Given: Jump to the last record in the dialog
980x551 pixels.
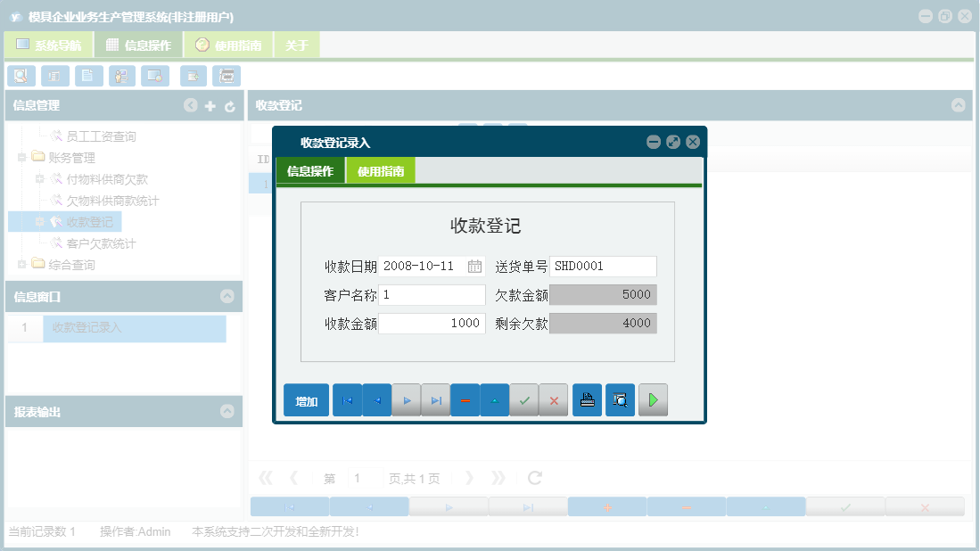Looking at the screenshot, I should (436, 399).
